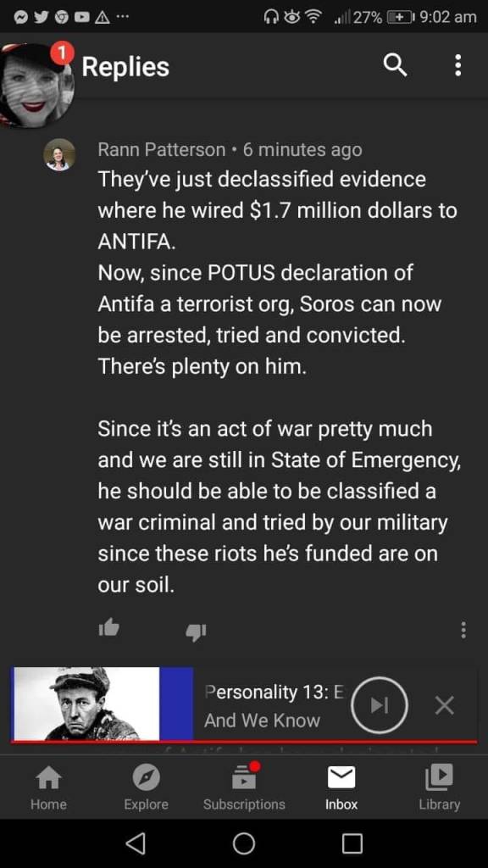Open Rann Patterson's channel name link
Viewport: 488px width, 868px height.
click(162, 149)
